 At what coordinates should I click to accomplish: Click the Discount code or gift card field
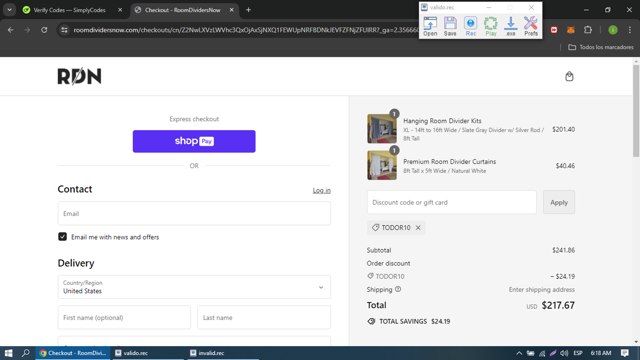(451, 202)
